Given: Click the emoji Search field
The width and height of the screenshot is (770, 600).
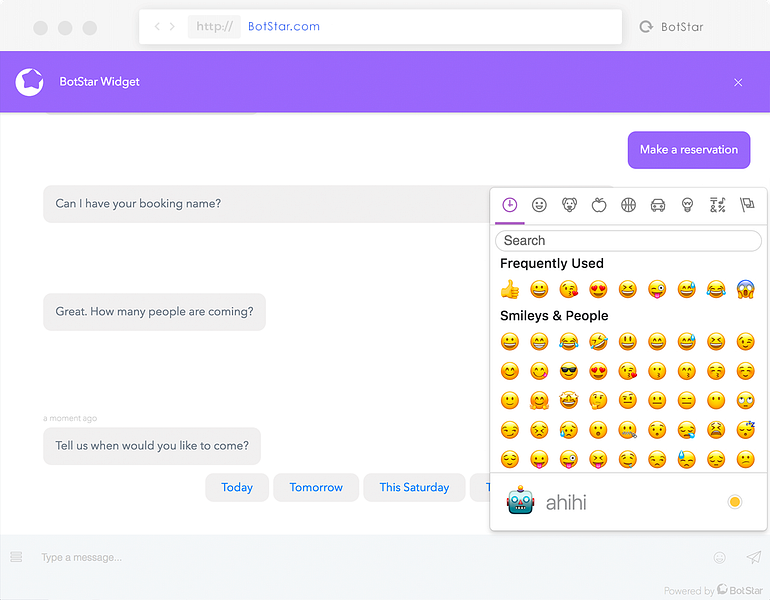Looking at the screenshot, I should pos(629,241).
